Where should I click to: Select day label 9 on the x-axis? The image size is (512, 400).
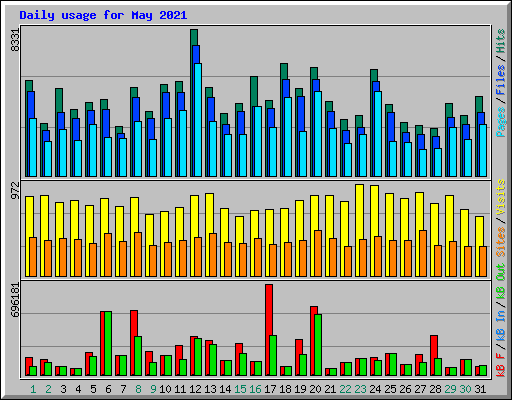point(153,389)
